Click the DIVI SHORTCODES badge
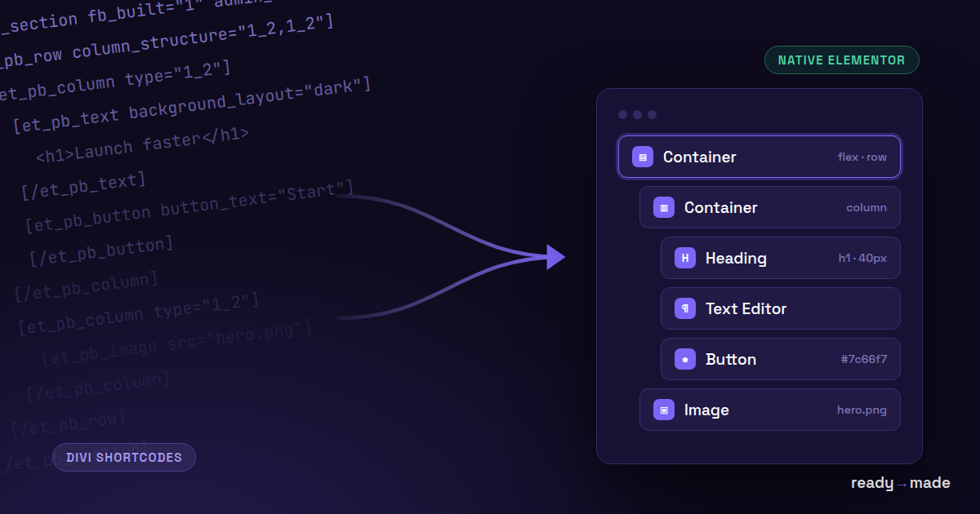This screenshot has width=980, height=514. click(124, 457)
